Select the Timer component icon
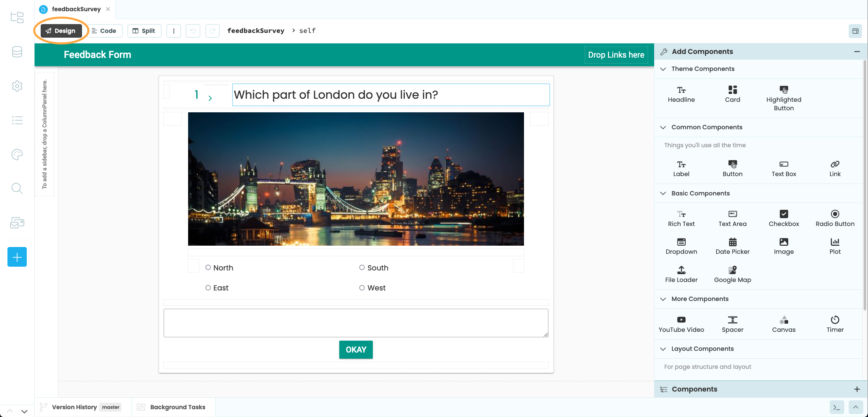The height and width of the screenshot is (417, 868). 835,320
